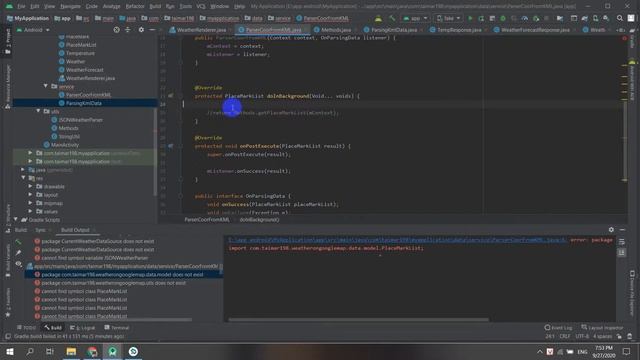Open the VCS menu
Screen dimensions: 640x360
[x=201, y=7]
